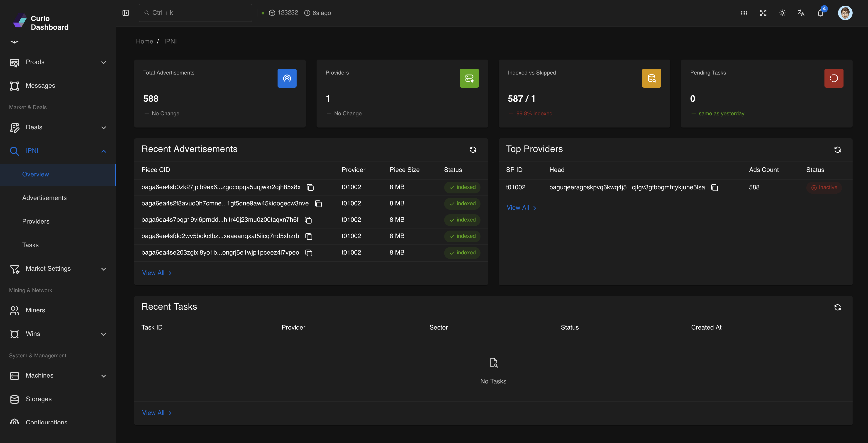Toggle the light/dark theme sun icon
868x443 pixels.
pos(782,13)
